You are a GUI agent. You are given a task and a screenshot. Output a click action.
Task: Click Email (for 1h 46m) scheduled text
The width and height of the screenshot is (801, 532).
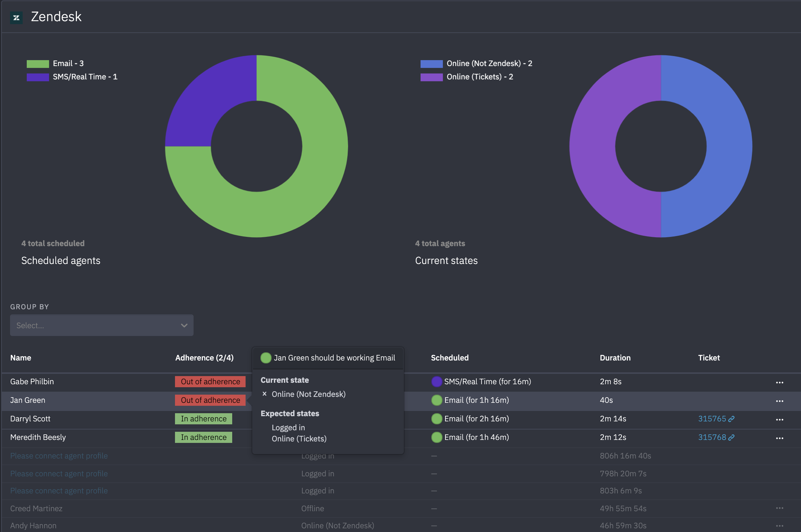[477, 437]
